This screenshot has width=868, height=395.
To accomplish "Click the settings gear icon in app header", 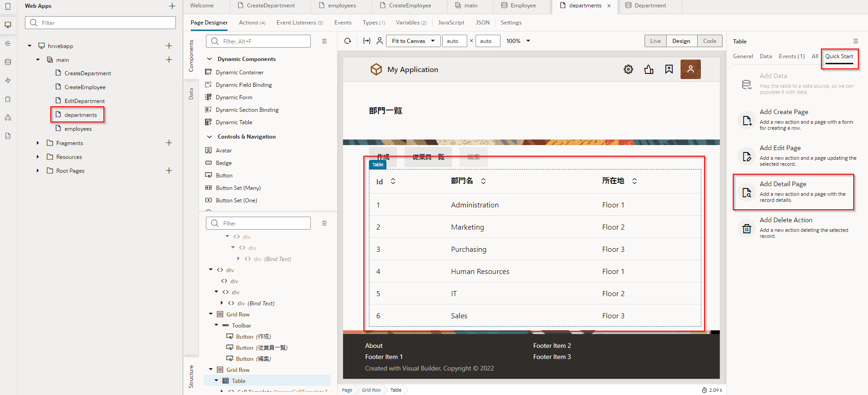I will (x=628, y=69).
